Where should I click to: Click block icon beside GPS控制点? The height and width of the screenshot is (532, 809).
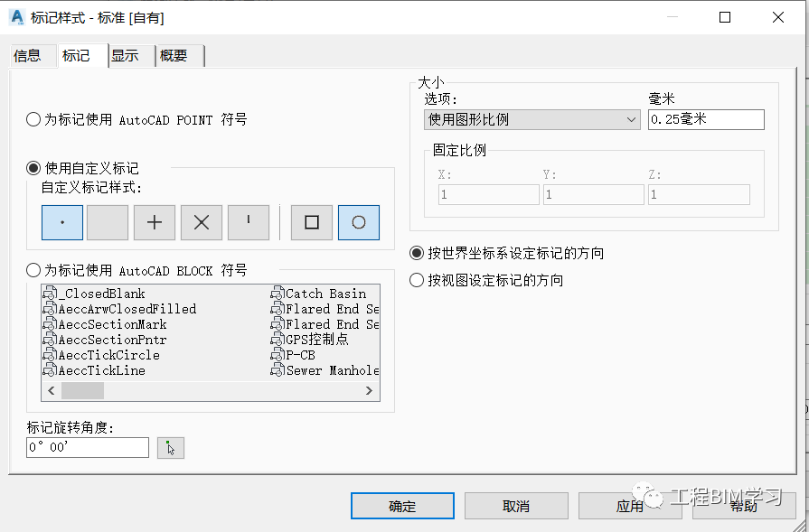(278, 340)
